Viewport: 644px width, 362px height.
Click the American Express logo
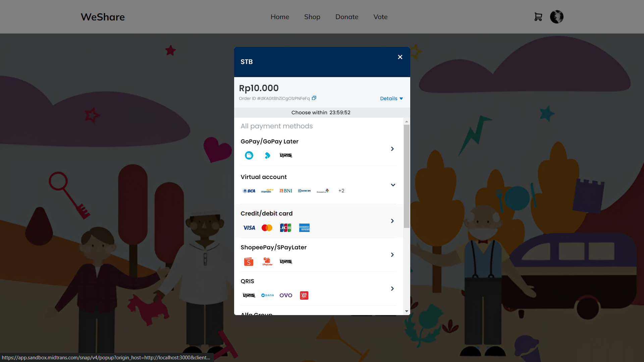click(304, 228)
